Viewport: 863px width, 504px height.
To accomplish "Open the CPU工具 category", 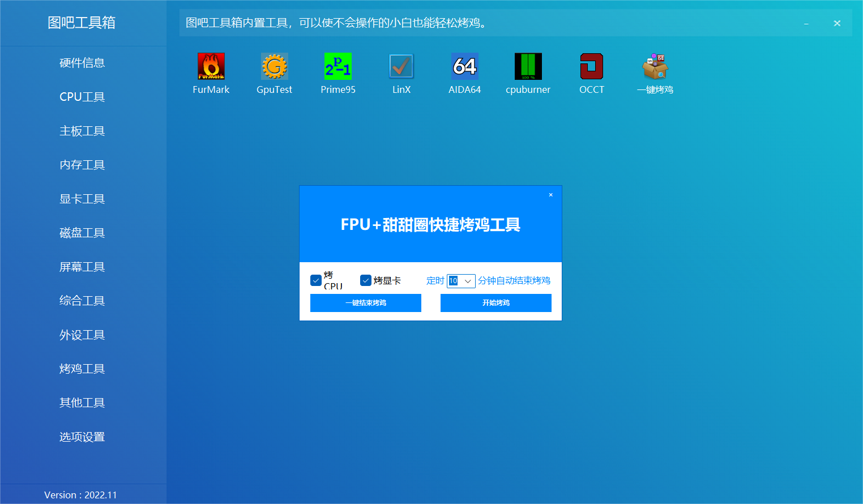I will click(82, 97).
